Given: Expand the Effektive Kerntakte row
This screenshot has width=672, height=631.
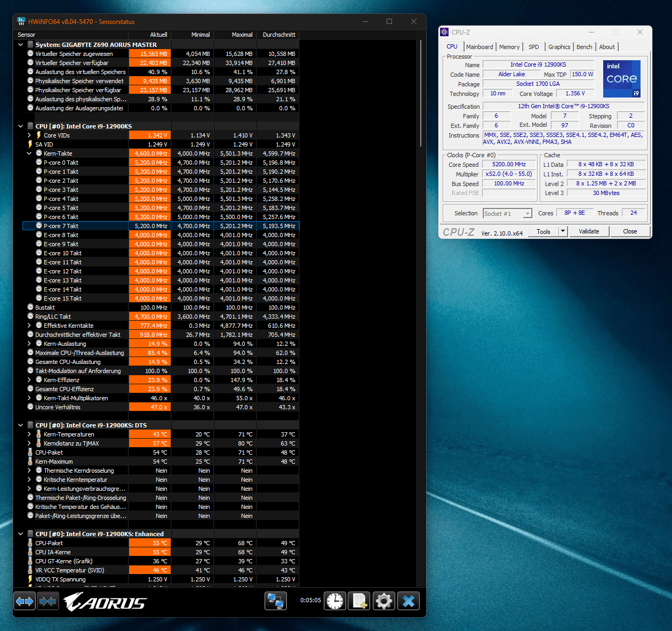Looking at the screenshot, I should (x=29, y=326).
